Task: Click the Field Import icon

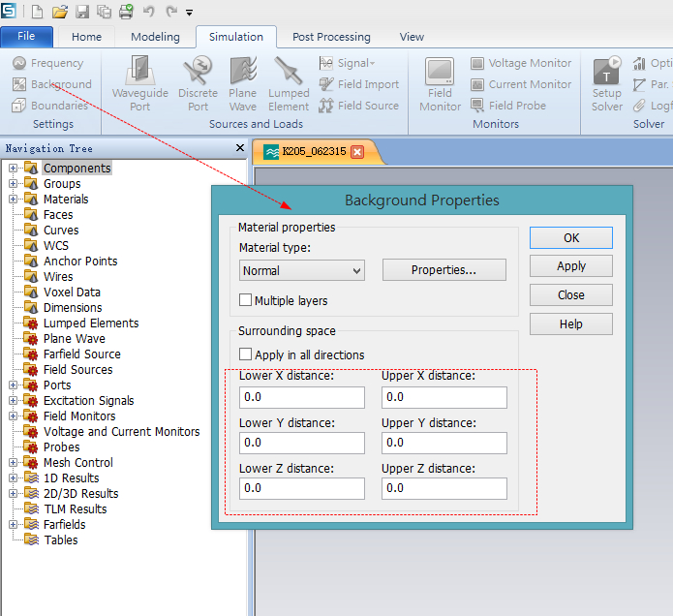Action: [326, 84]
